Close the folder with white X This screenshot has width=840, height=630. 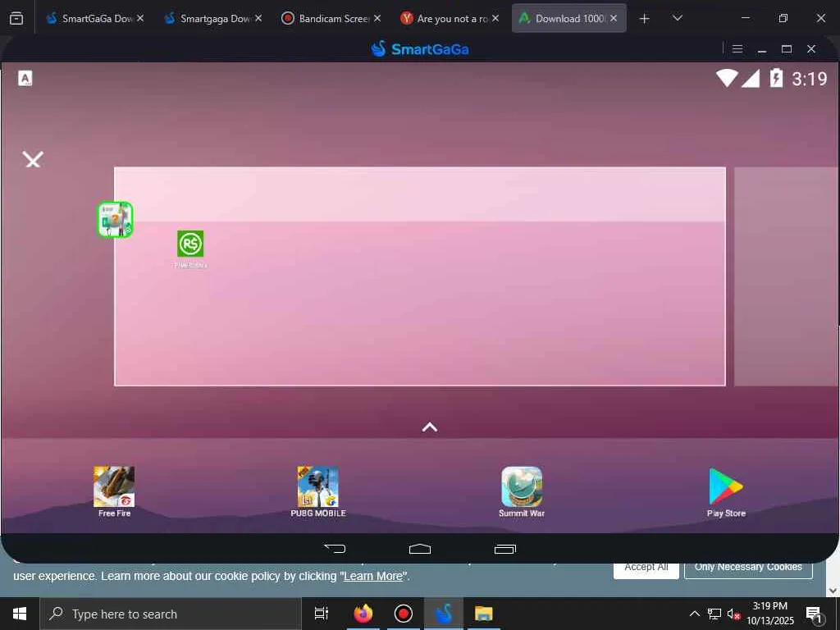click(x=33, y=160)
